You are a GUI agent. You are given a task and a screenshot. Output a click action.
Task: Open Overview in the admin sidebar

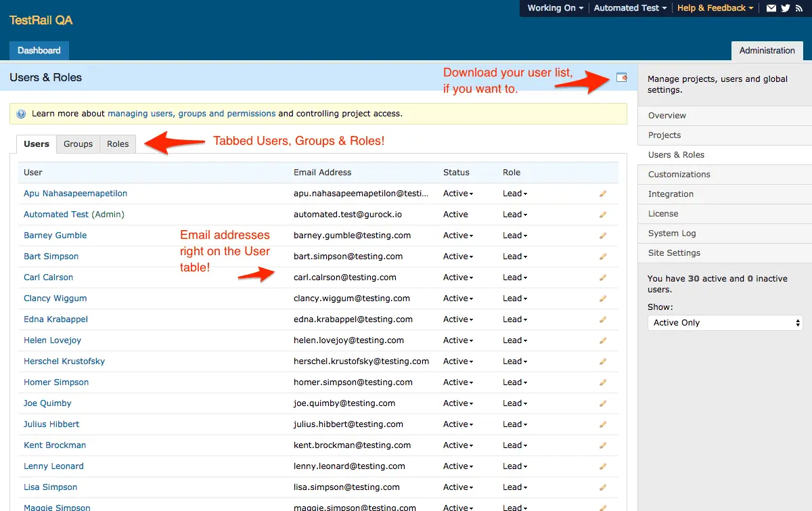click(x=725, y=116)
